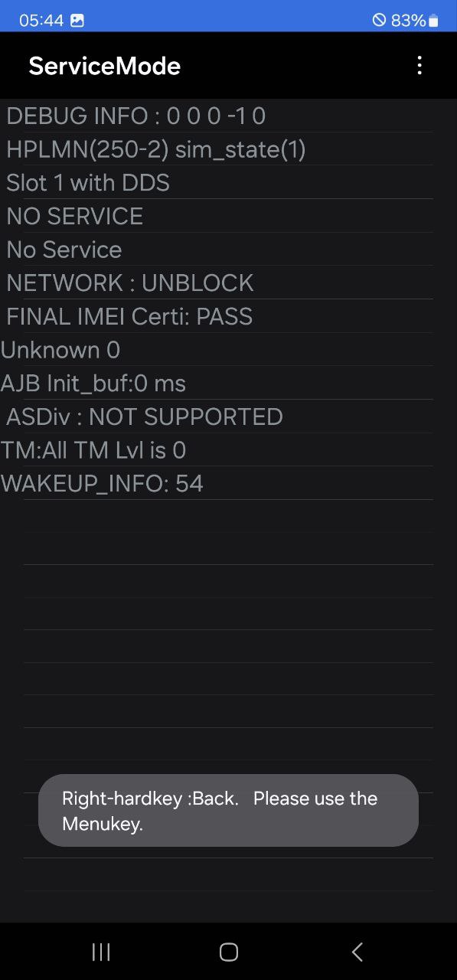The image size is (457, 980).
Task: Tap the Android back navigation button
Action: point(357,952)
